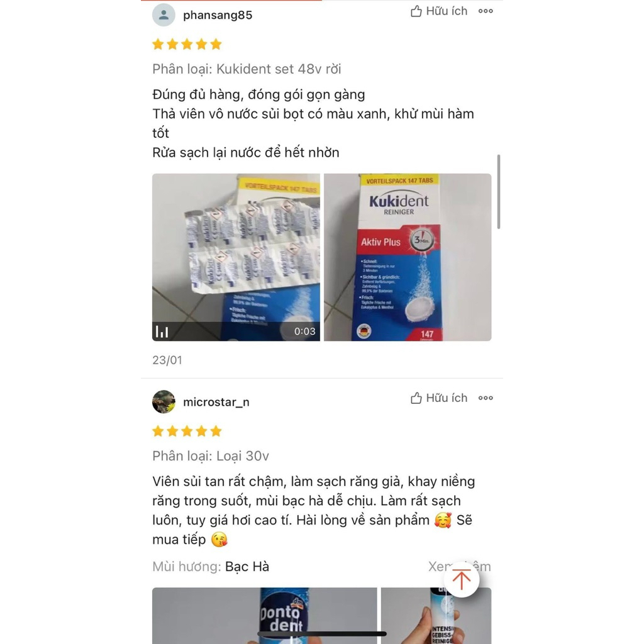
Task: Tap audio bars icon on review video
Action: pos(162,331)
